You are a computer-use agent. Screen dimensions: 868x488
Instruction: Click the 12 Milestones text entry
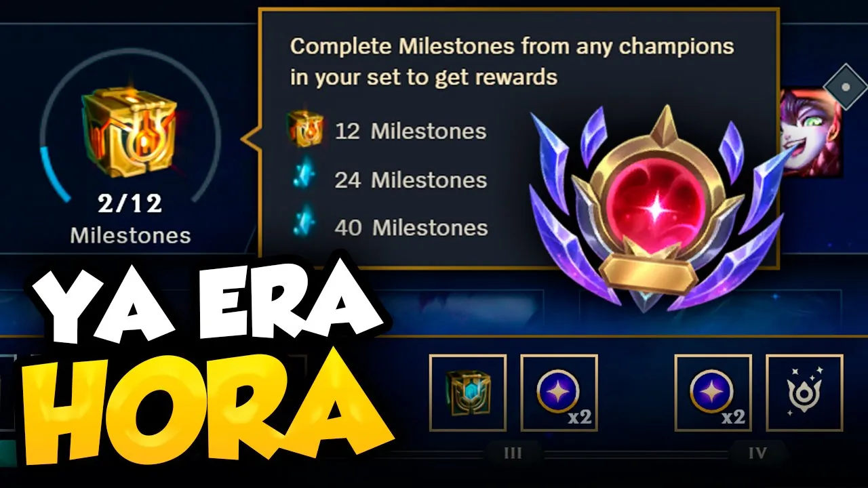pyautogui.click(x=411, y=131)
